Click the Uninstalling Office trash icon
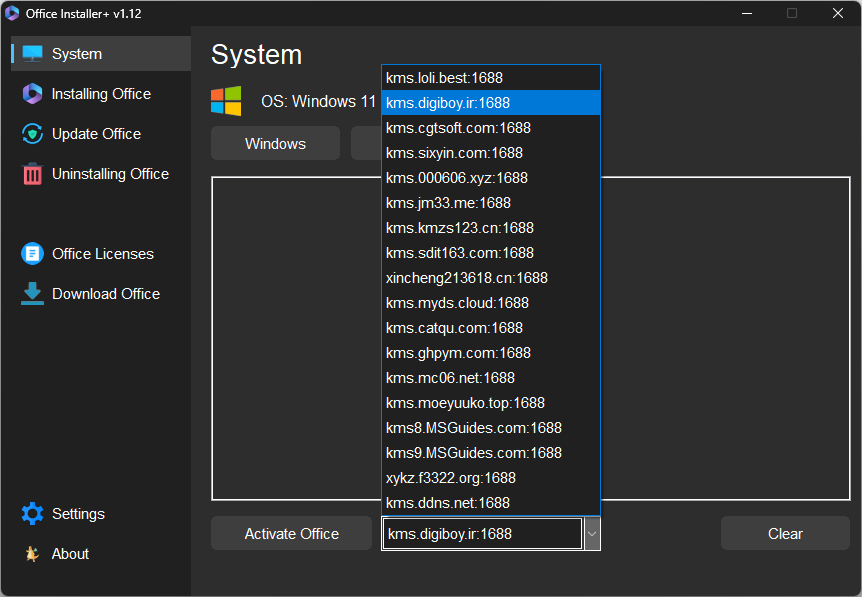This screenshot has height=597, width=862. (32, 174)
